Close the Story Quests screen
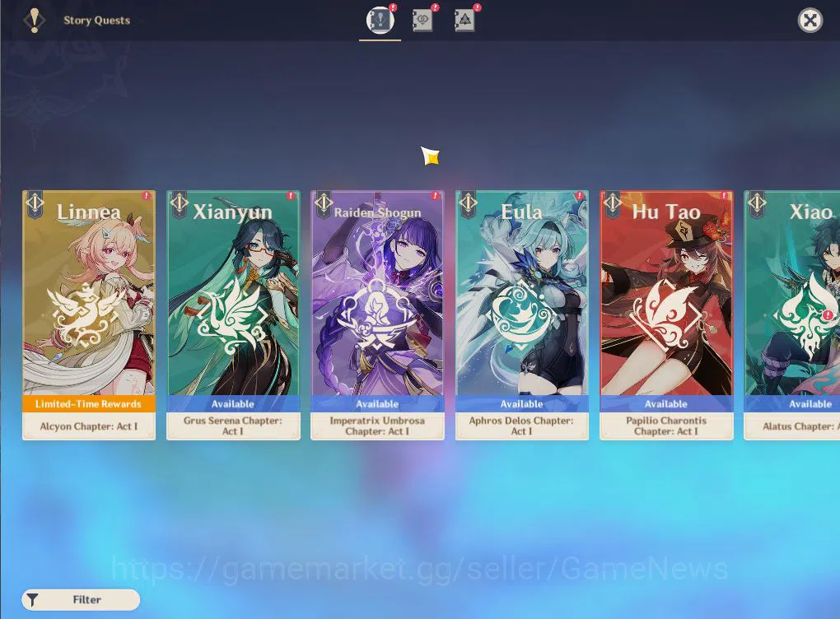Viewport: 840px width, 619px height. point(810,21)
